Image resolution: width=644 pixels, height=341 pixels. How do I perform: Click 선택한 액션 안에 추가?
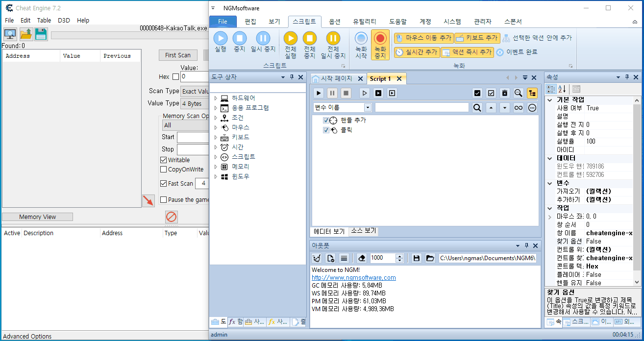tap(537, 38)
